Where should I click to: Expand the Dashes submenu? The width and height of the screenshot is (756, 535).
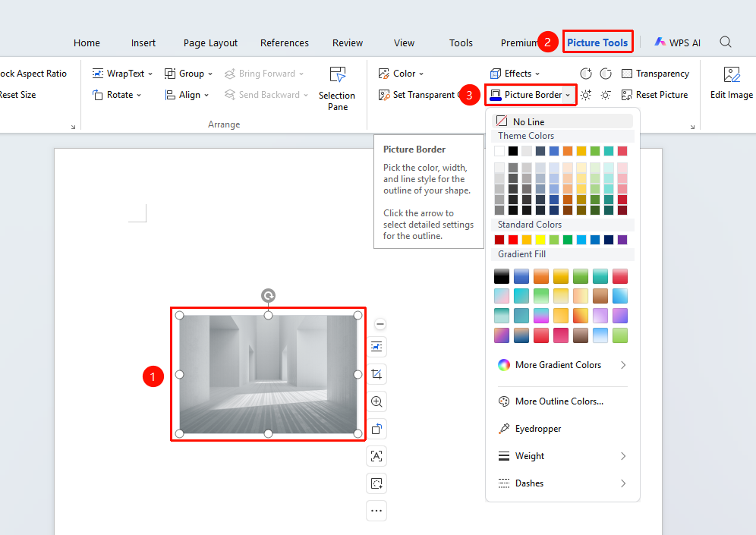pyautogui.click(x=562, y=483)
